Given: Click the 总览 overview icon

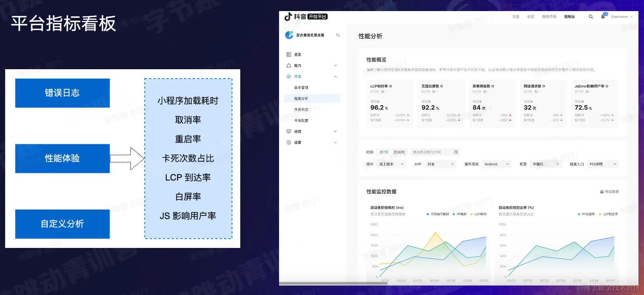Looking at the screenshot, I should 289,55.
